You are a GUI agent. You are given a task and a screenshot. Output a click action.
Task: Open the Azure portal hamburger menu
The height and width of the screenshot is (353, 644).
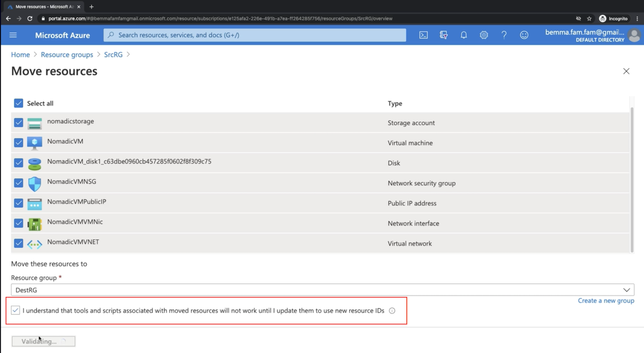(x=13, y=35)
